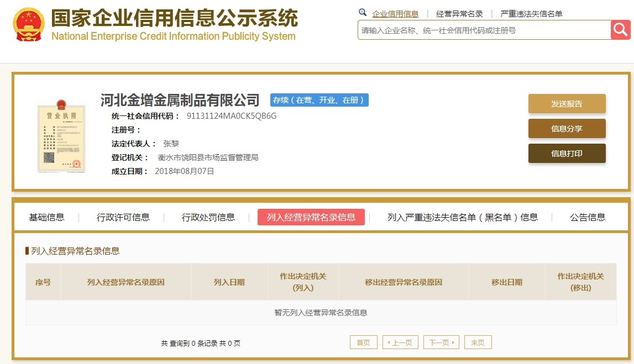This screenshot has width=634, height=364.
Task: Switch to the 行政处罚信息 tab
Action: point(208,217)
